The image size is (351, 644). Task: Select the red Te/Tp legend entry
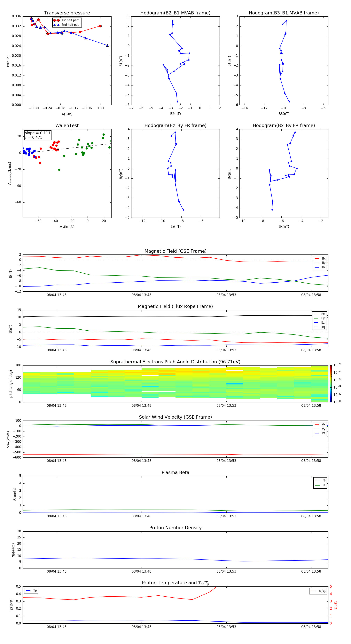tap(318, 591)
